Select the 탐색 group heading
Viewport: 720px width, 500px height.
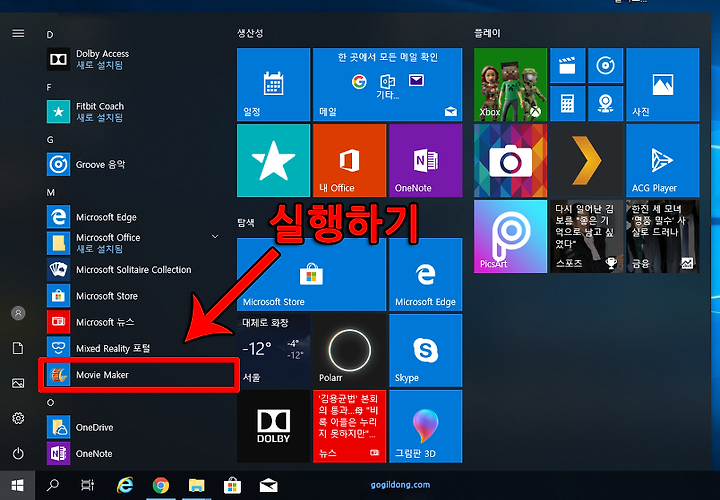(x=246, y=223)
